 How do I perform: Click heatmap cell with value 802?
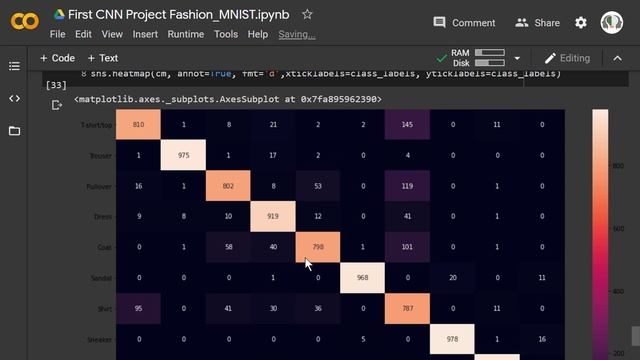pos(228,186)
